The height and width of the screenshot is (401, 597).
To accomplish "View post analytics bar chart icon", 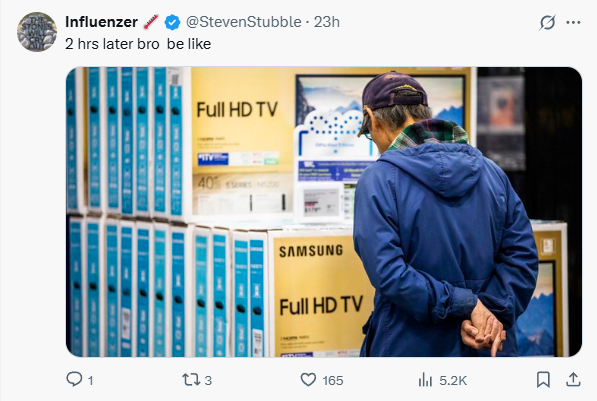I will [425, 380].
